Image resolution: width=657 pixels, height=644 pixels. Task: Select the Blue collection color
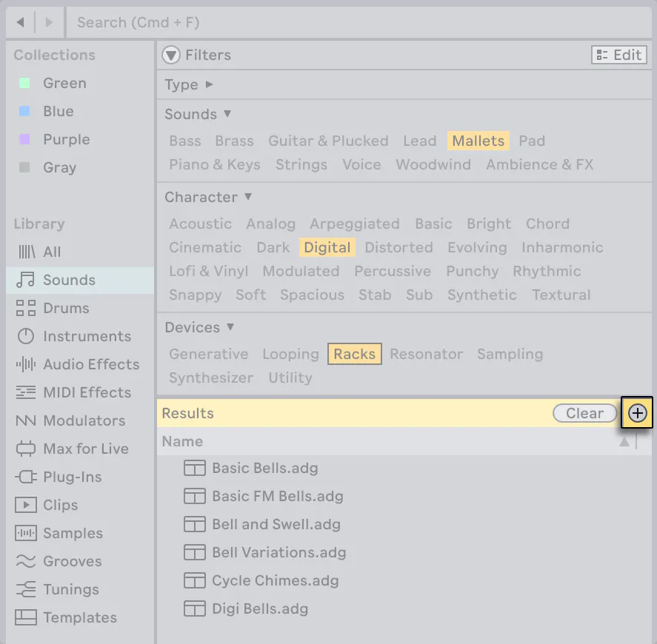(24, 111)
